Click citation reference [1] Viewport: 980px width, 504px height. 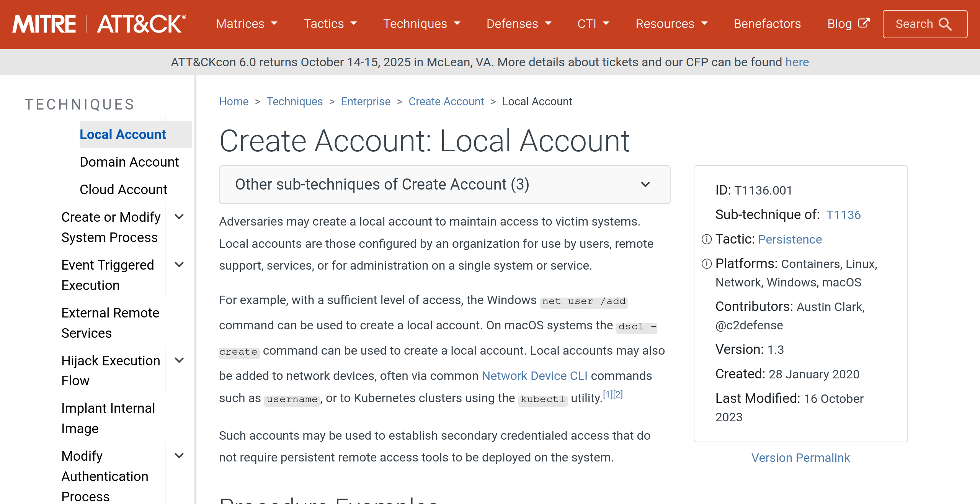608,394
